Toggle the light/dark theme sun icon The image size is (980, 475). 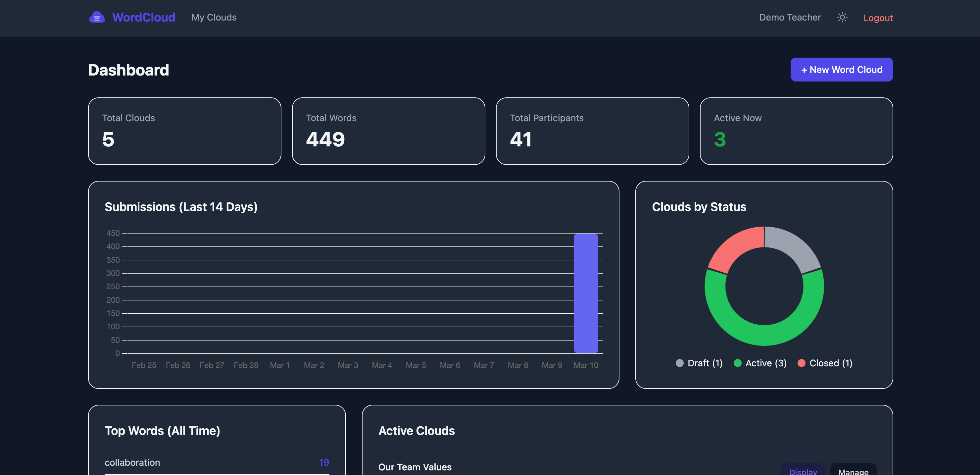[x=842, y=18]
